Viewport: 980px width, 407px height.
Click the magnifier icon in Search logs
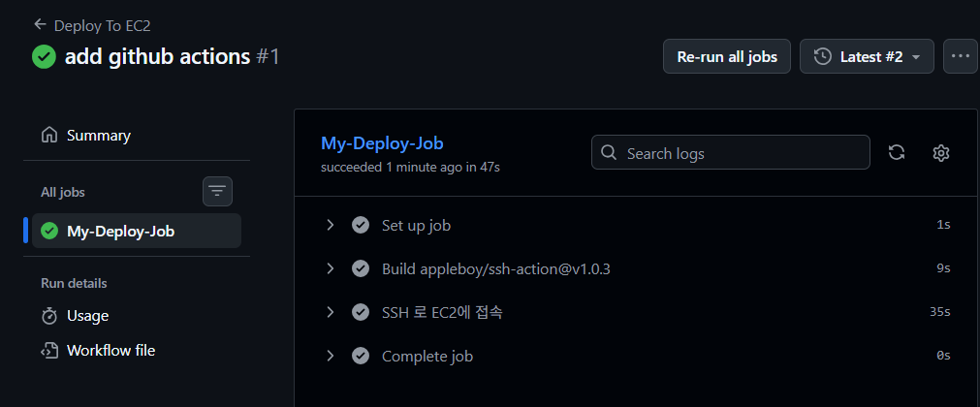pyautogui.click(x=608, y=152)
